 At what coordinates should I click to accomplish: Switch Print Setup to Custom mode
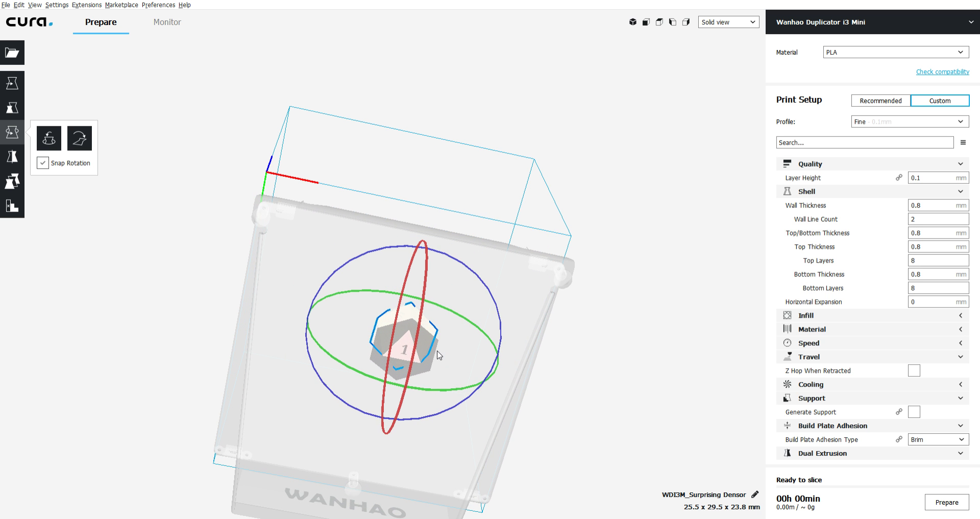coord(940,101)
